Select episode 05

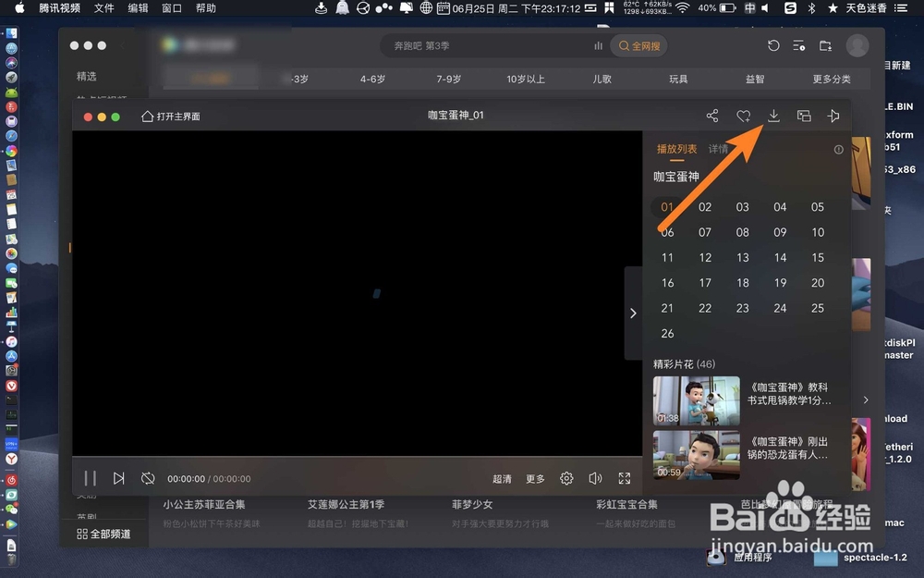pos(818,207)
